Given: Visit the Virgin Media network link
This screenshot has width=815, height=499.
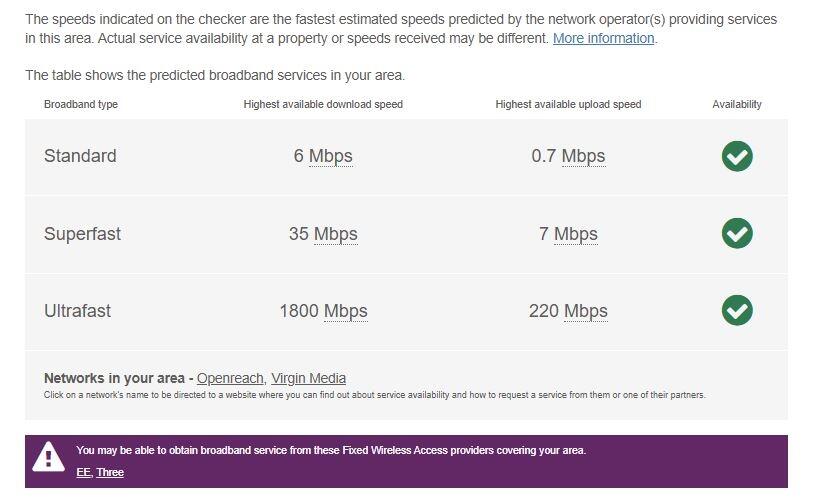Looking at the screenshot, I should tap(308, 378).
